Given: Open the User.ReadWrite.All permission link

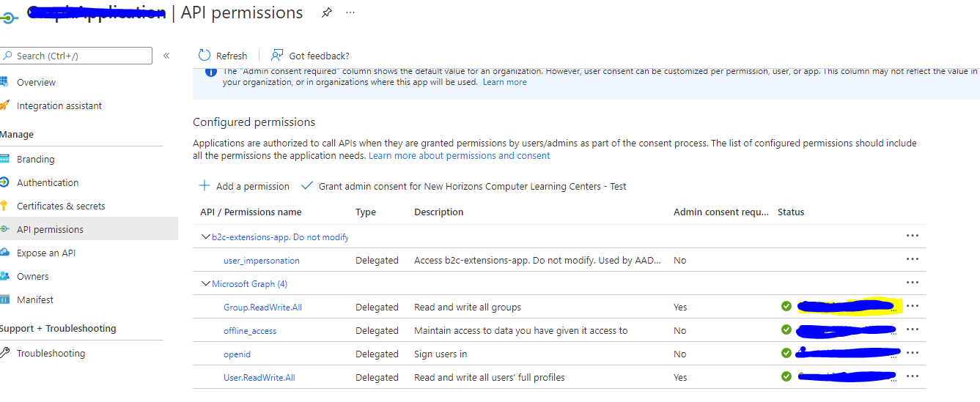Looking at the screenshot, I should click(x=259, y=377).
